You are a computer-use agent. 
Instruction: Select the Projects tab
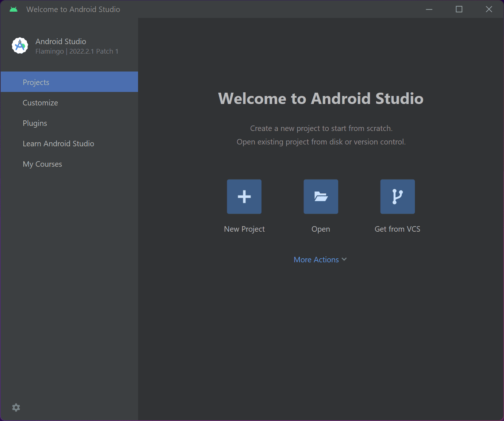tap(36, 82)
